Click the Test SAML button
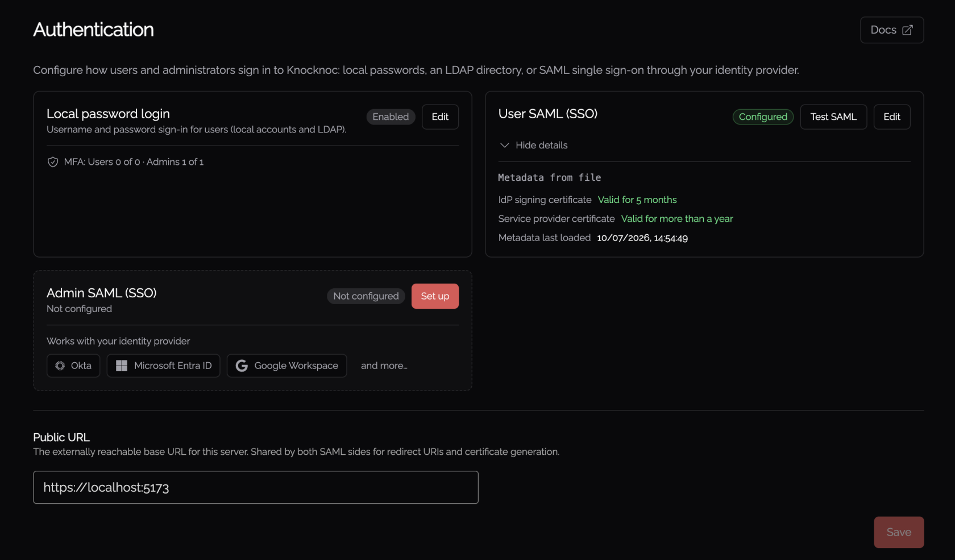This screenshot has width=955, height=560. click(833, 117)
